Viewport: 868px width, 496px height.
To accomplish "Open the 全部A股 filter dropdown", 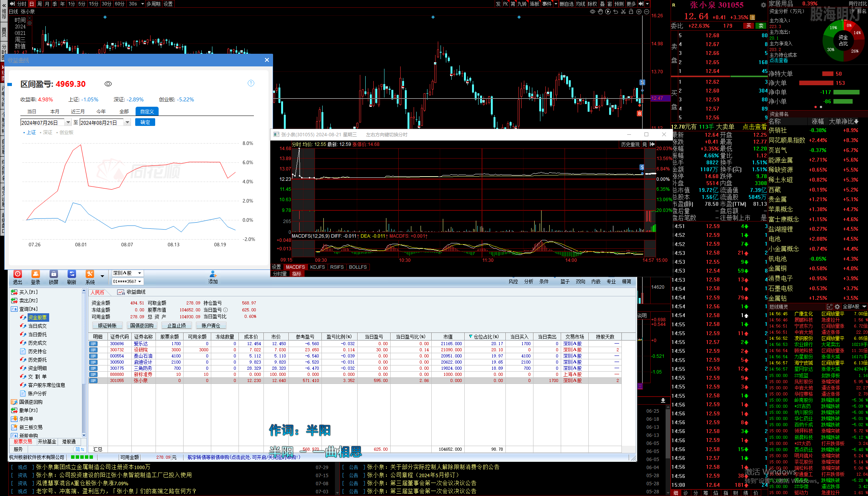I will click(854, 307).
